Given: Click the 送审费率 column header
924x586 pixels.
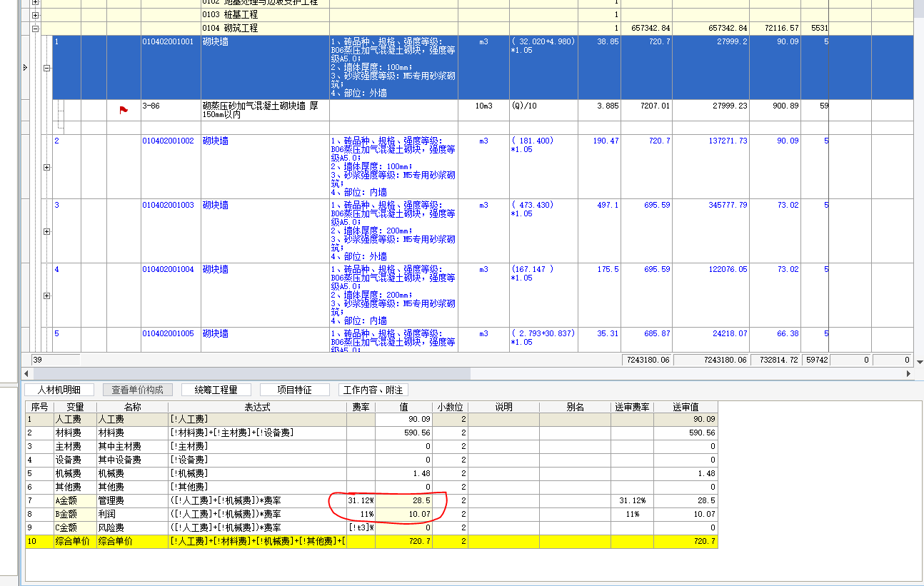Looking at the screenshot, I should [632, 407].
